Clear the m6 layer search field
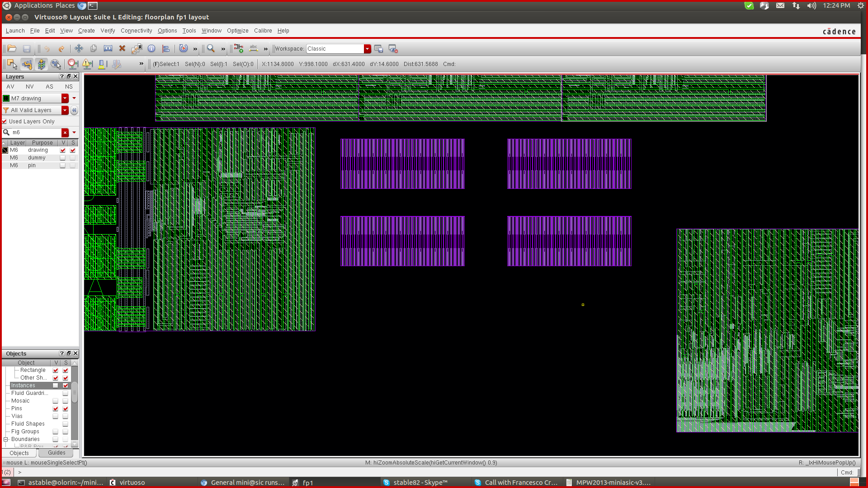The width and height of the screenshot is (868, 488). point(65,132)
